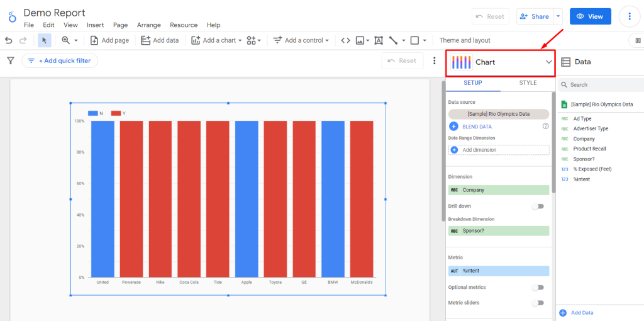Click the stacked column chart type thumbnail
This screenshot has width=644, height=321.
click(461, 62)
